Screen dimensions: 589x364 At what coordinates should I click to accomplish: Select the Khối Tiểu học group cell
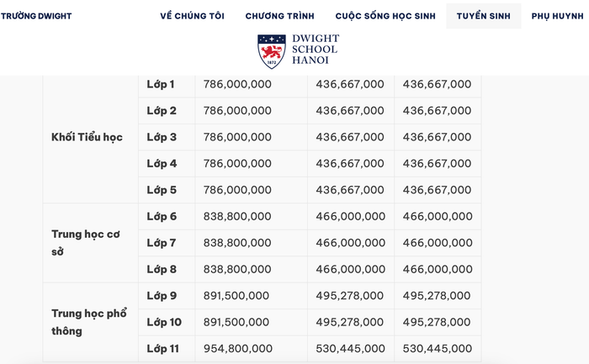(87, 137)
